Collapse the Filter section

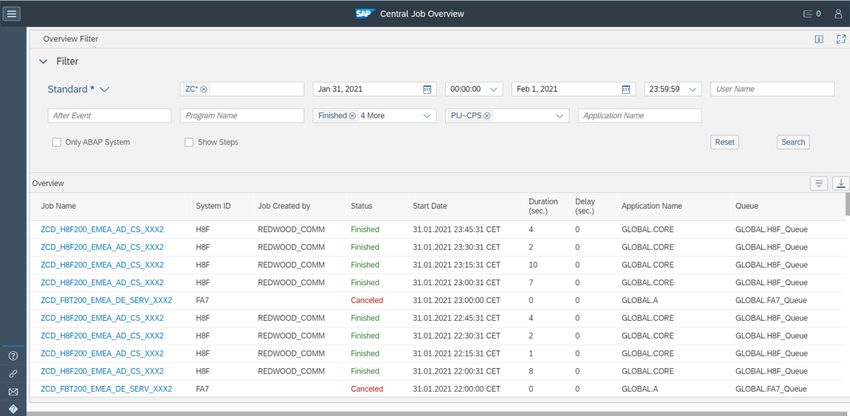click(43, 61)
